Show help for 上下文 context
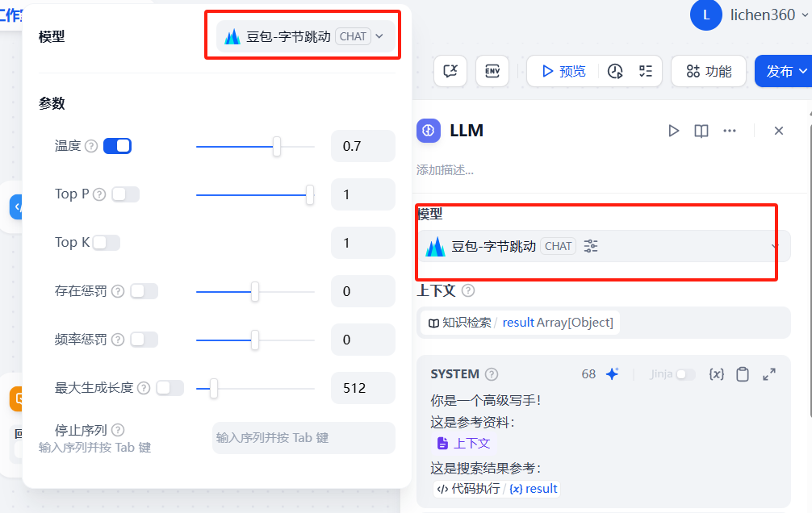Viewport: 812px width, 513px height. pos(468,290)
